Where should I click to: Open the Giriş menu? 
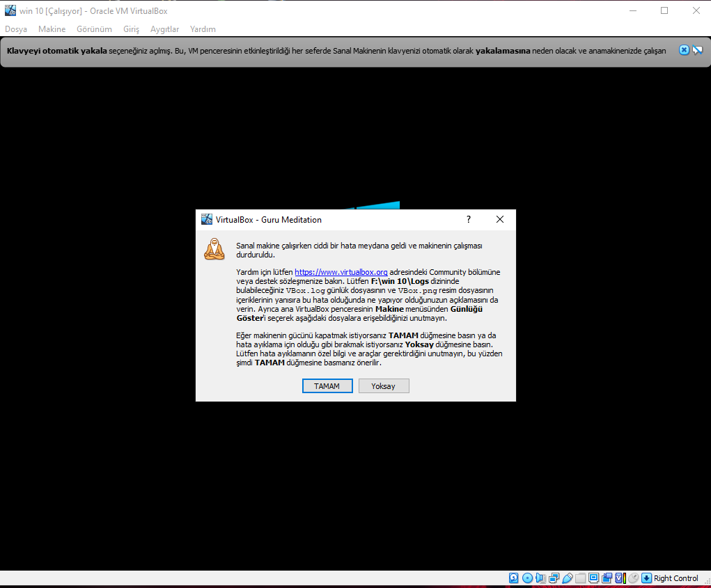click(x=131, y=29)
